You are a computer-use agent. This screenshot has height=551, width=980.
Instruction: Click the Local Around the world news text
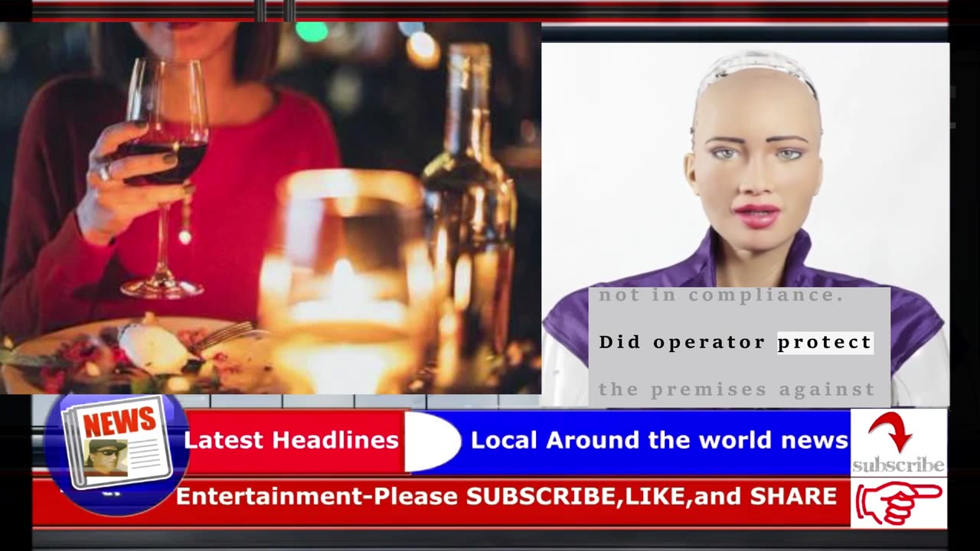pos(659,440)
